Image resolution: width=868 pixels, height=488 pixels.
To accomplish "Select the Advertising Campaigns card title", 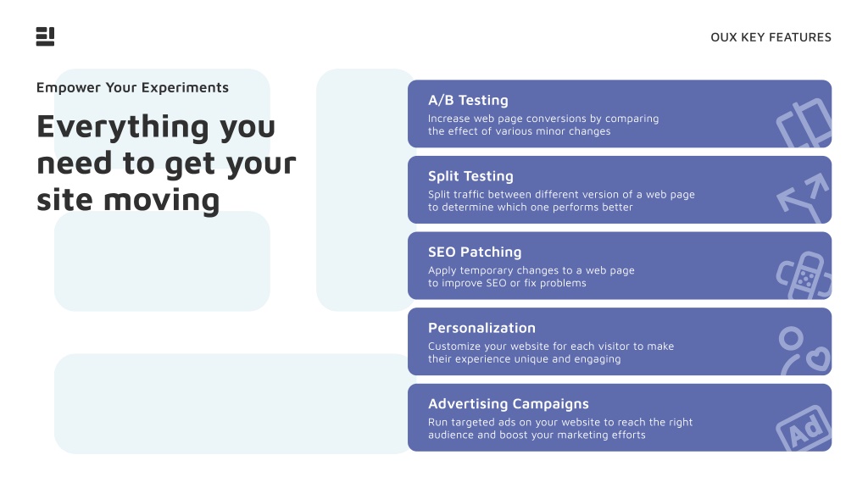I will click(x=509, y=404).
